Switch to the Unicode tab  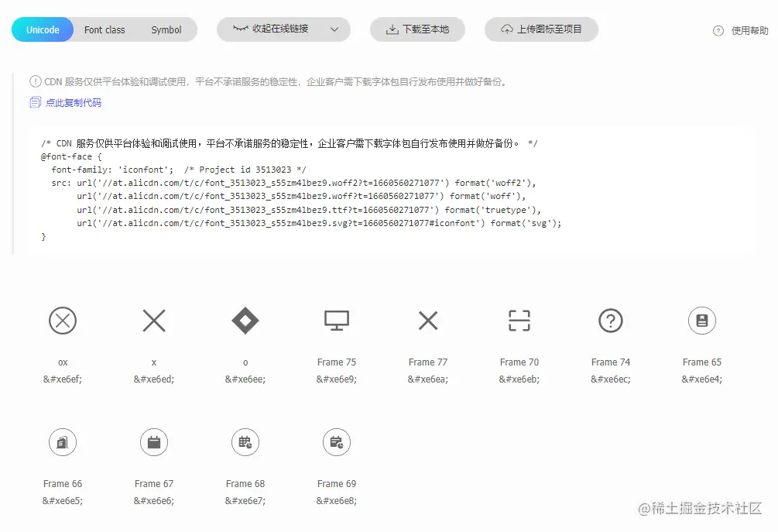[43, 29]
